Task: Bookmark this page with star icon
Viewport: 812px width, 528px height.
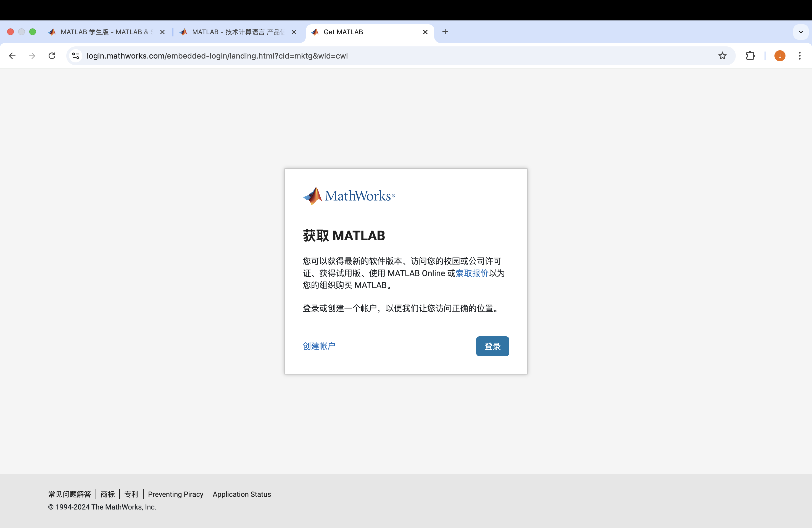Action: coord(722,56)
